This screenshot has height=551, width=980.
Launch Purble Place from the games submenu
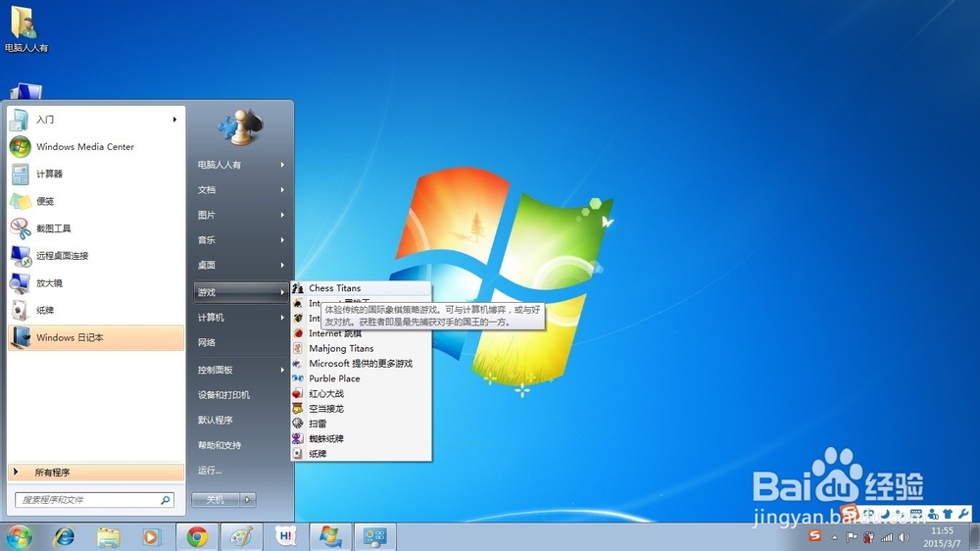pos(361,378)
